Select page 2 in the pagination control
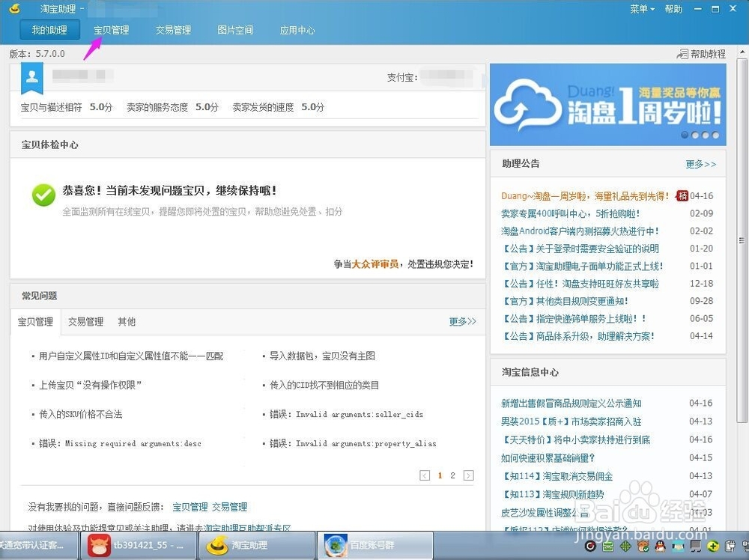 [452, 475]
